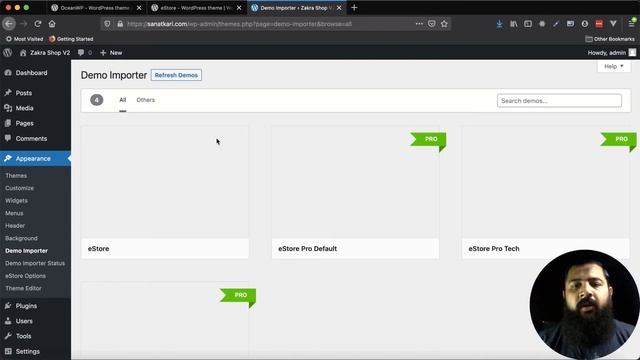
Task: Open the Other Bookmarks folder
Action: [x=610, y=39]
